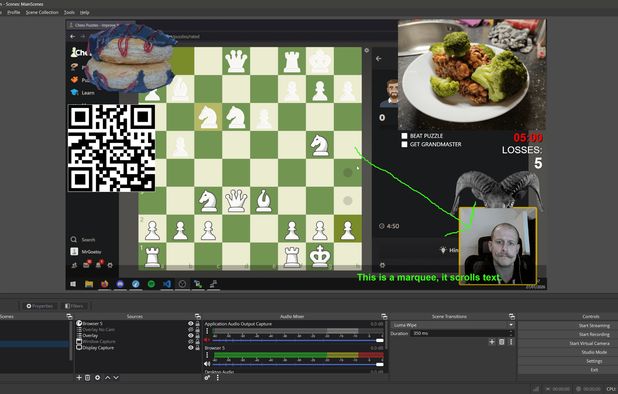Select the highlighted scene in Scenes list
The width and height of the screenshot is (618, 394).
[x=34, y=344]
